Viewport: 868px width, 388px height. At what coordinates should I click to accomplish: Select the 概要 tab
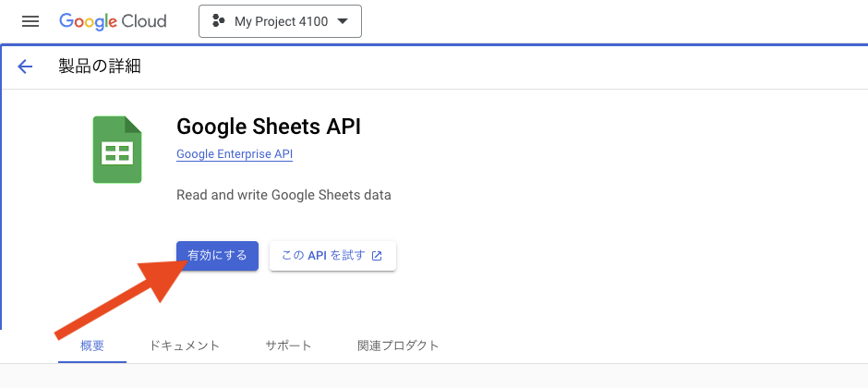coord(92,346)
